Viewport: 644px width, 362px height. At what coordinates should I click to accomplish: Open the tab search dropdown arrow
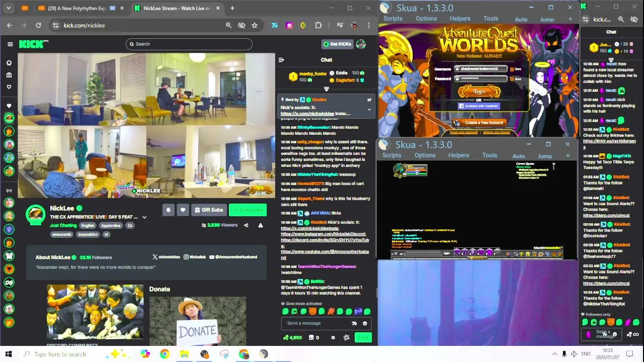9,8
